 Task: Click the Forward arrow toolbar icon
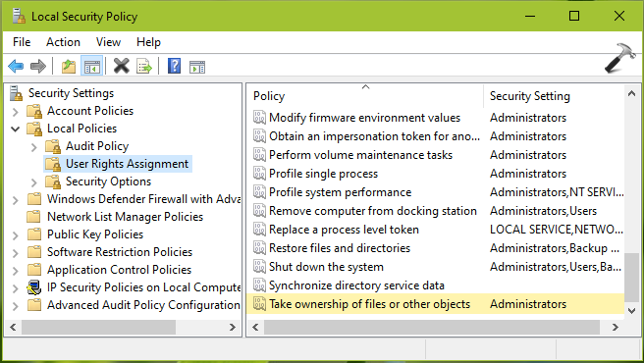point(38,66)
